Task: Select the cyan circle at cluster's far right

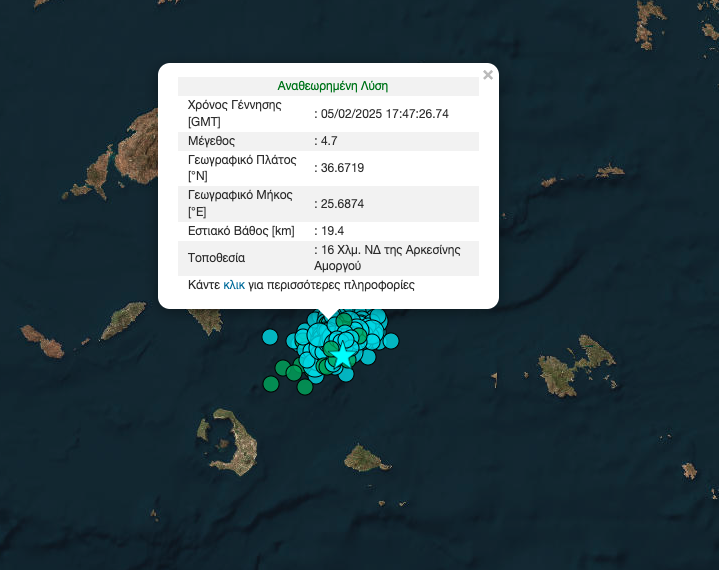Action: (x=391, y=340)
